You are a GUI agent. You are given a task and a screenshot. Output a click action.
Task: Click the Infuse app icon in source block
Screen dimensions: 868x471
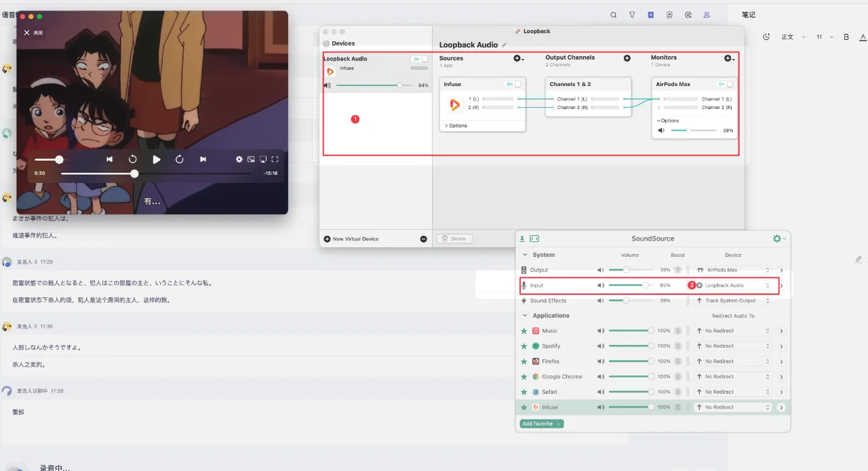[454, 105]
